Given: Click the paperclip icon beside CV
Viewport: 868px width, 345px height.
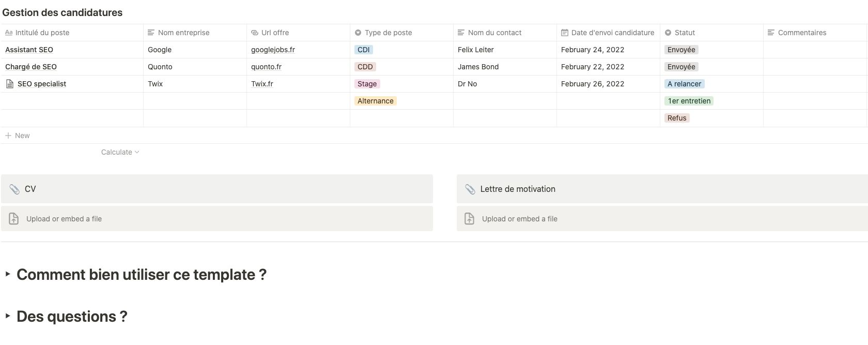Looking at the screenshot, I should [x=14, y=189].
